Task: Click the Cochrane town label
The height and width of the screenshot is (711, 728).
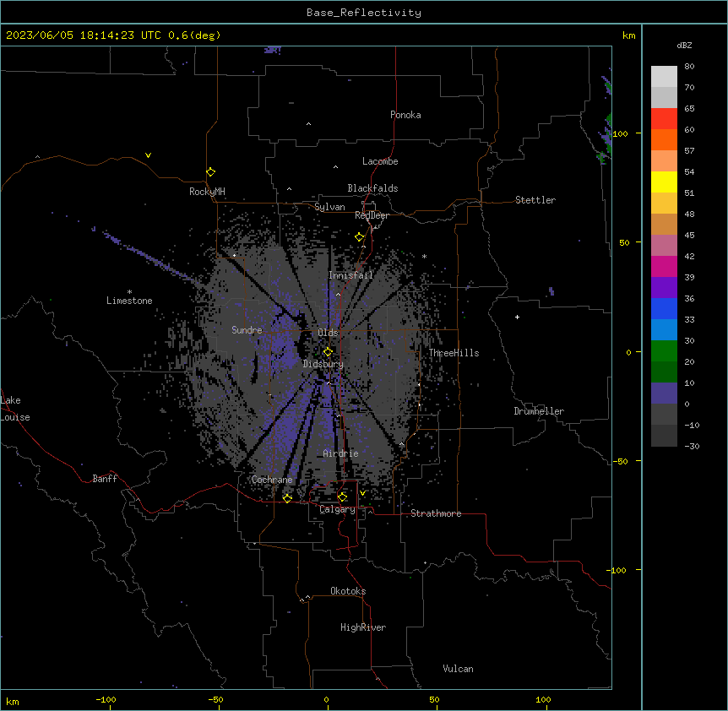Action: tap(272, 480)
